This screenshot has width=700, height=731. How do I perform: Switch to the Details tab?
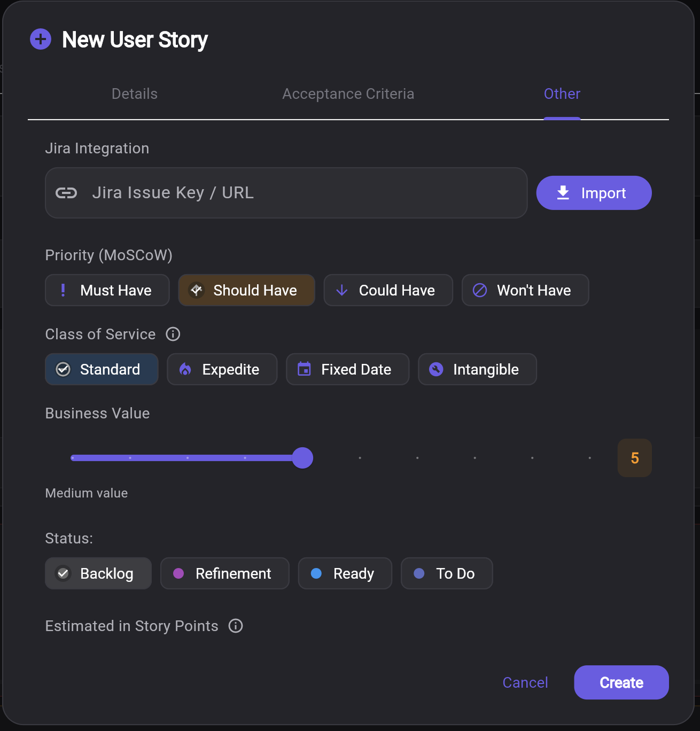point(134,94)
